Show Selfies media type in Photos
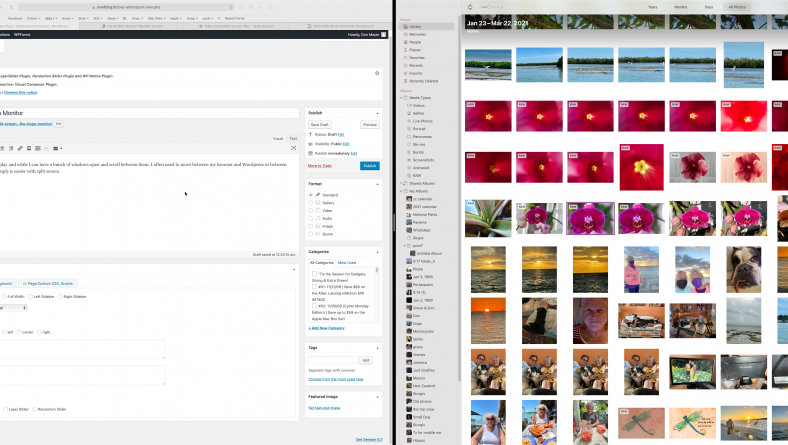788x445 pixels. [x=419, y=113]
